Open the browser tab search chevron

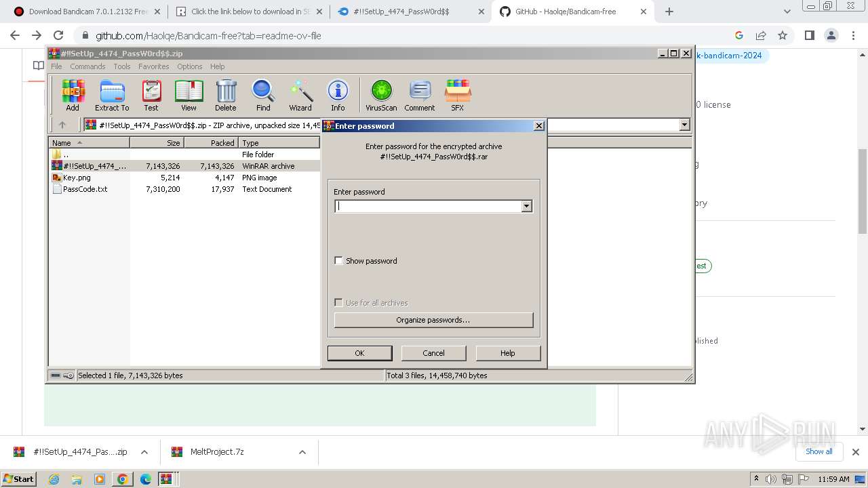(787, 12)
